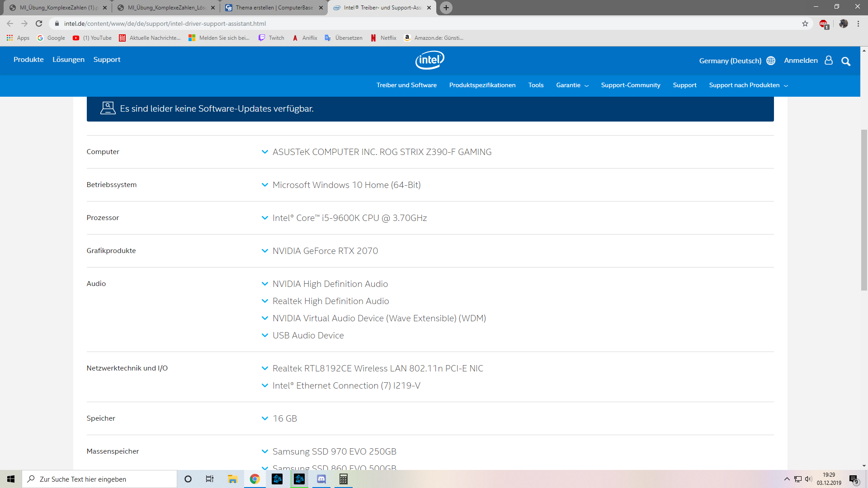868x488 pixels.
Task: Open Cortana circle icon in taskbar
Action: coord(188,479)
